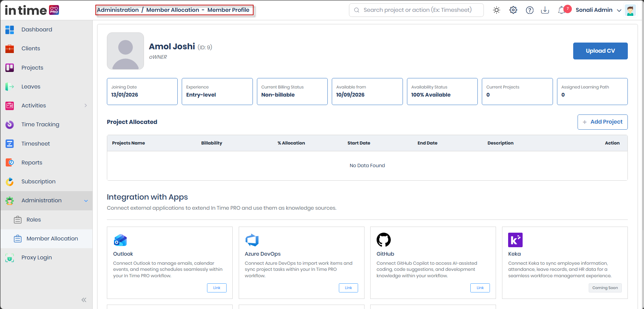The image size is (644, 309).
Task: Click the Link button on Azure DevOps card
Action: 348,288
